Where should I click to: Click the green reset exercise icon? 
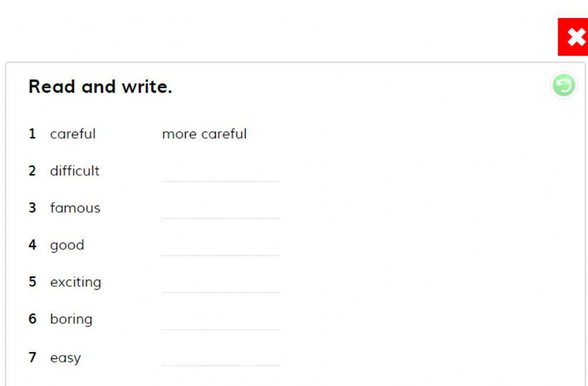(563, 86)
